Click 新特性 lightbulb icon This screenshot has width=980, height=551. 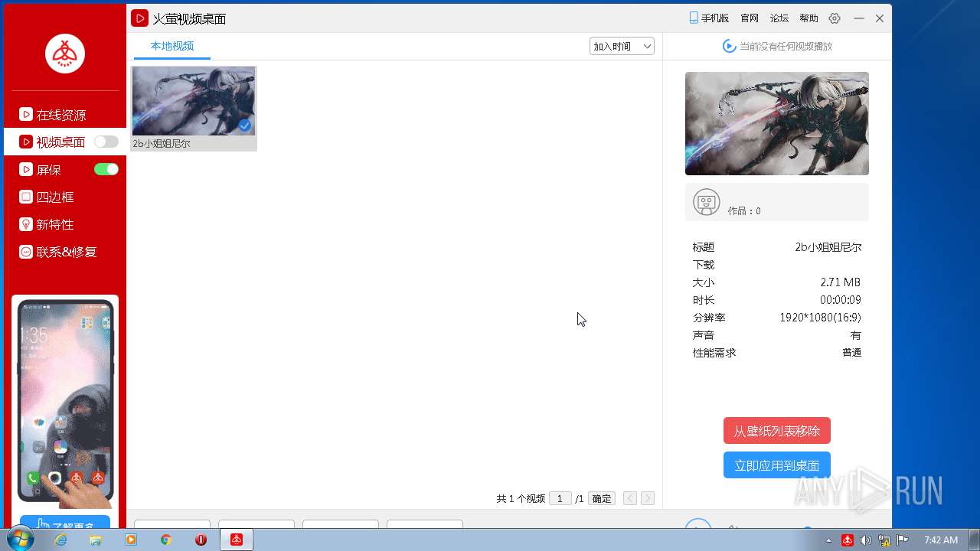coord(26,224)
